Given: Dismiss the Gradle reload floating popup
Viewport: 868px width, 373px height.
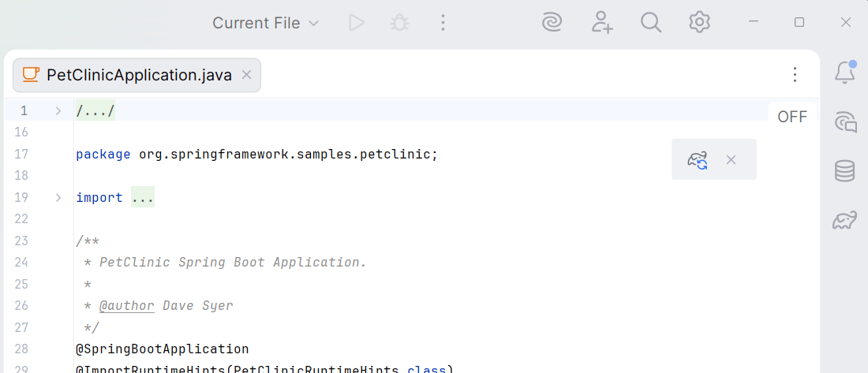Looking at the screenshot, I should pyautogui.click(x=731, y=160).
